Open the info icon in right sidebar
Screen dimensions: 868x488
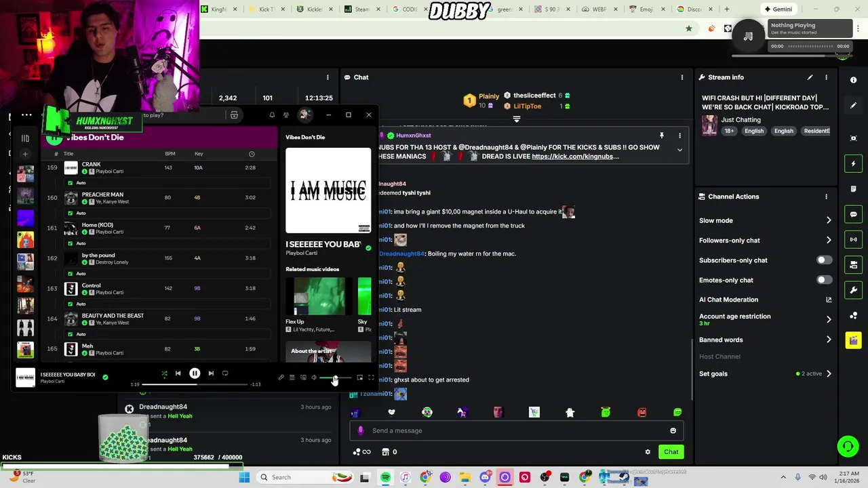pyautogui.click(x=853, y=80)
